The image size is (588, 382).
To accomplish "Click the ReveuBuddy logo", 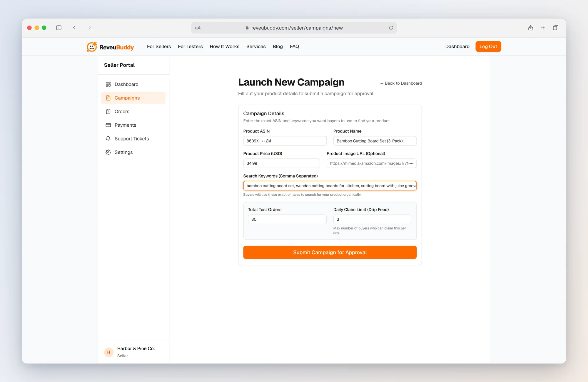I will (x=110, y=47).
